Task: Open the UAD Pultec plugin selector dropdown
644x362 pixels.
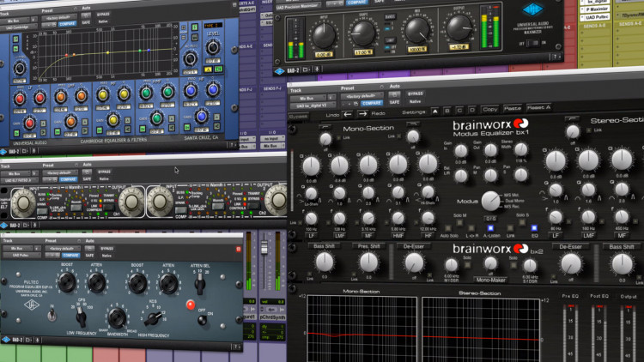Action: pyautogui.click(x=21, y=256)
